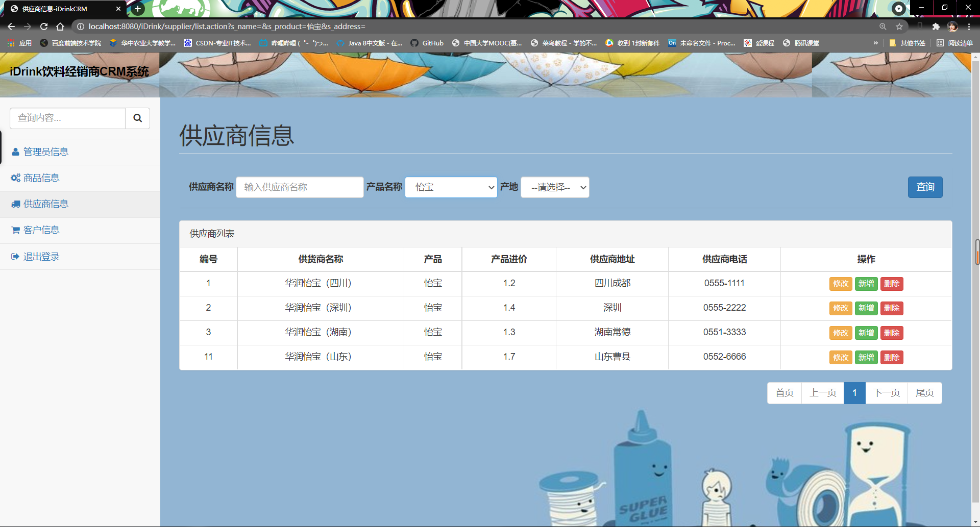Click the 输入供应商名称 input field

[x=300, y=187]
